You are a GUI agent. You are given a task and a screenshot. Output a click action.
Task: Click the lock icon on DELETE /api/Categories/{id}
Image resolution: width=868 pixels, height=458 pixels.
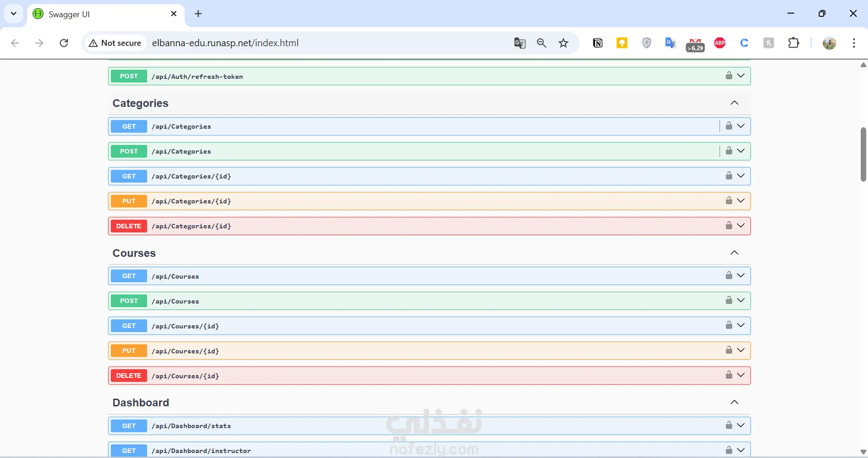pos(729,226)
